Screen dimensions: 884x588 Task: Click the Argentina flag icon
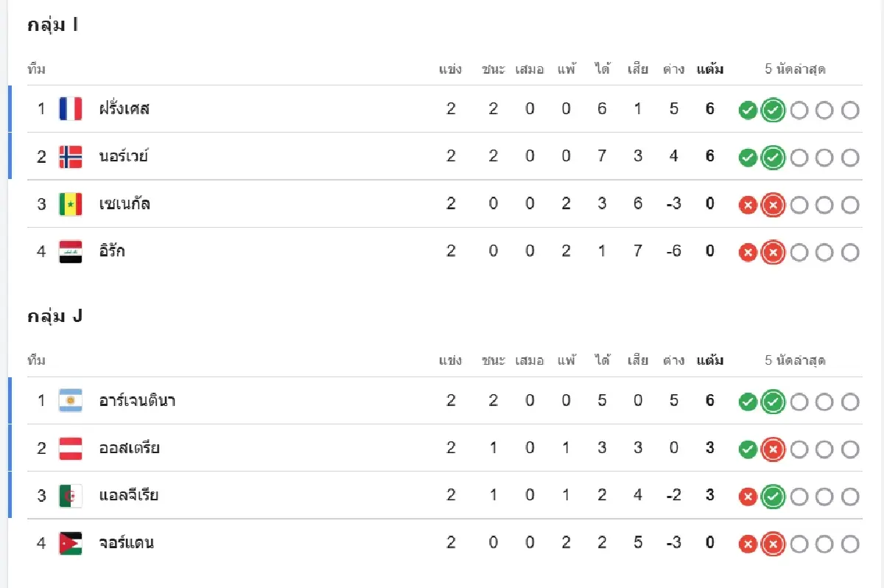(71, 401)
